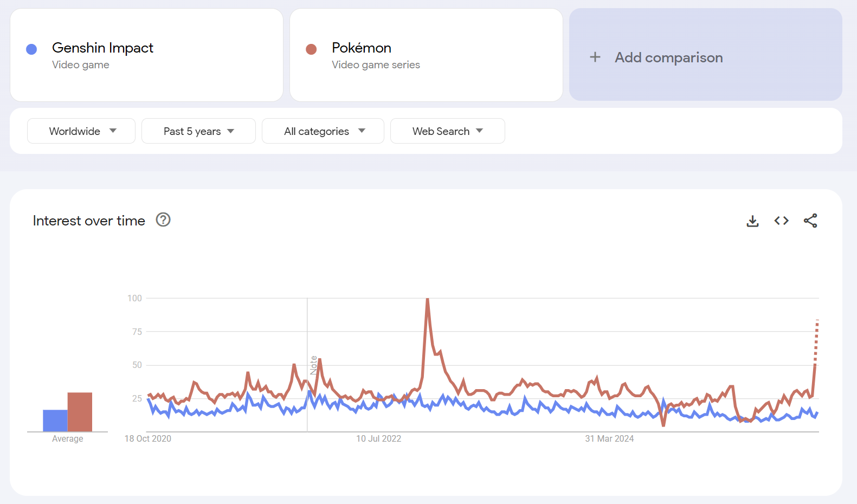Edit the Genshin Impact search term

[103, 48]
